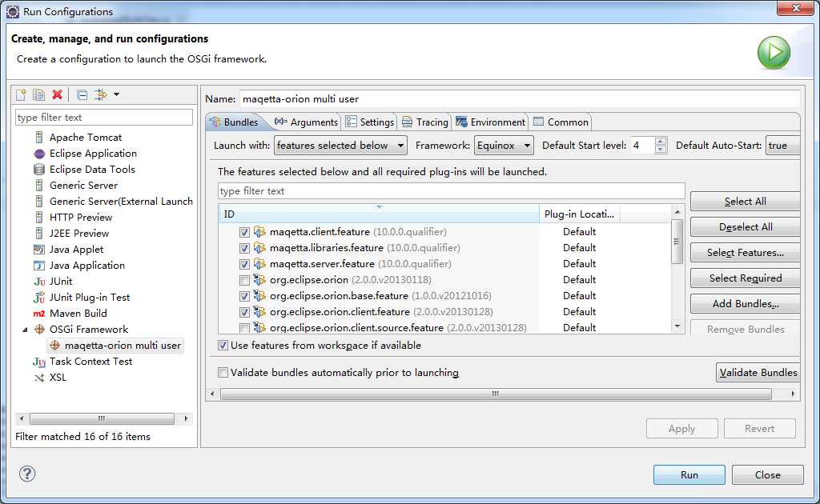Open the Framework Equinox dropdown
This screenshot has width=820, height=504.
tap(504, 145)
